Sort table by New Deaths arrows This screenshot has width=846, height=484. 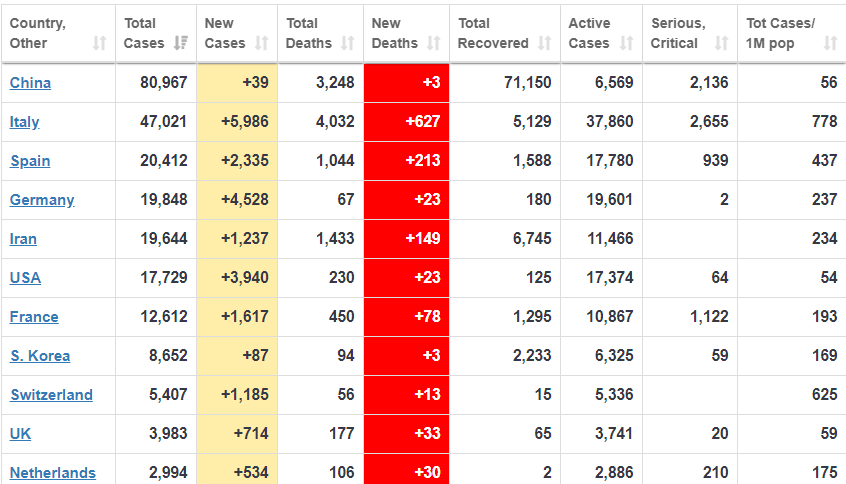433,43
